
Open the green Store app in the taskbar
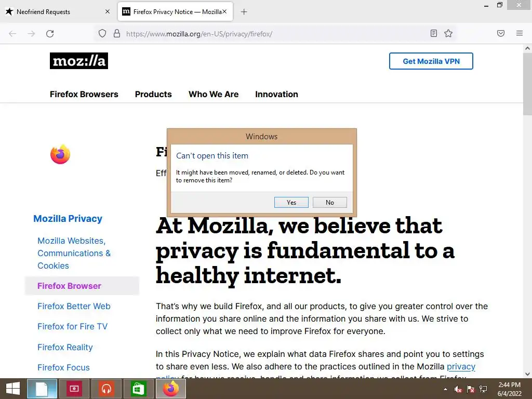pos(138,389)
